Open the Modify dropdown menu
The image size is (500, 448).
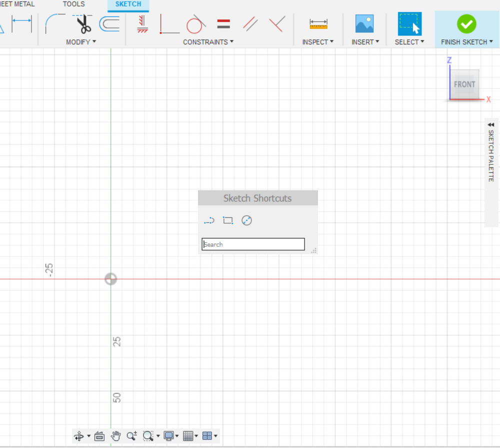pyautogui.click(x=81, y=42)
